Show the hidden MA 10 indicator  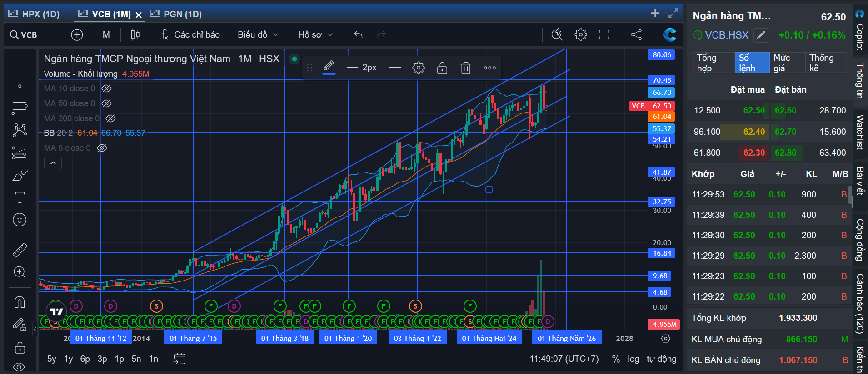pos(106,89)
